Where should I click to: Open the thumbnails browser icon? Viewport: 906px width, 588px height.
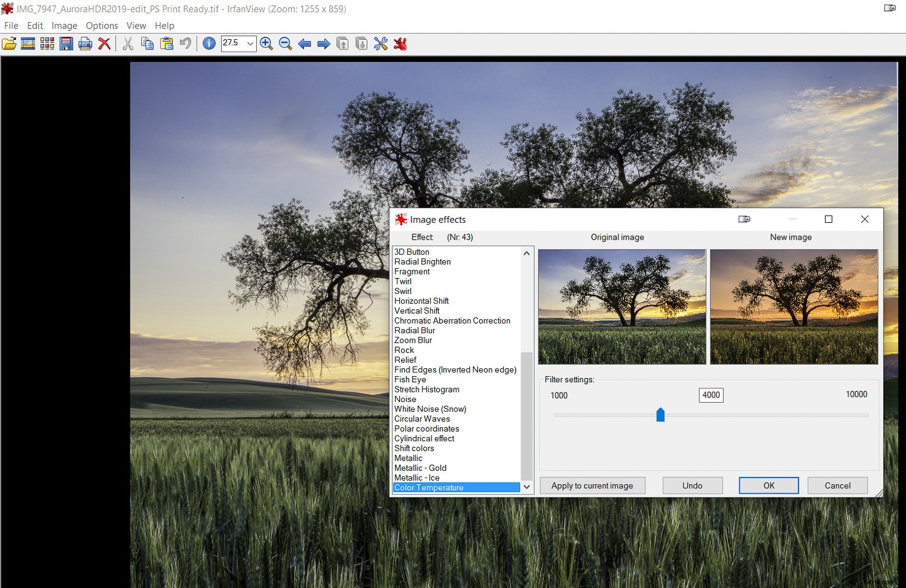tap(47, 43)
